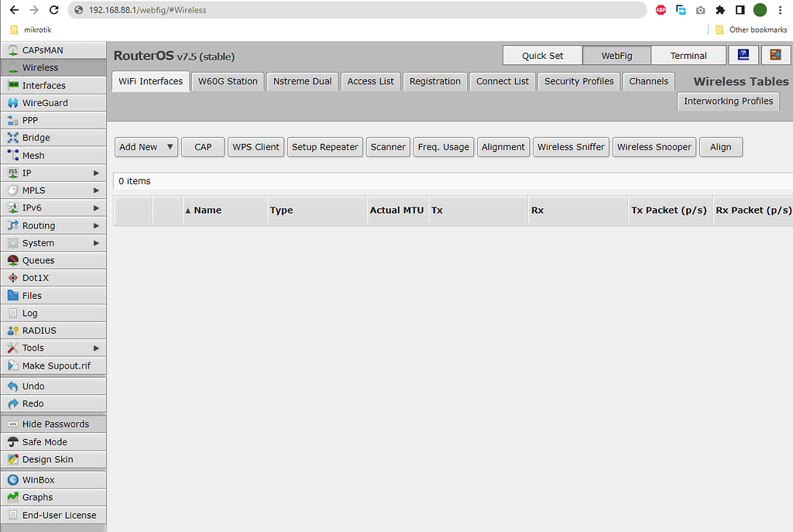Open the Terminal
Screen dimensions: 793x532
tap(688, 55)
